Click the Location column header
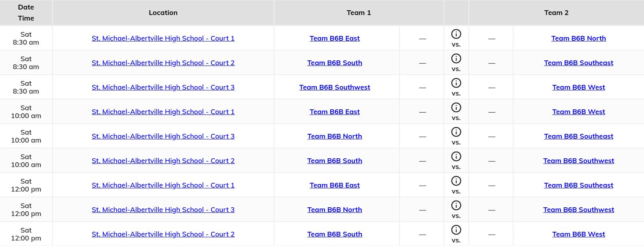Image resolution: width=644 pixels, height=246 pixels. (x=163, y=13)
